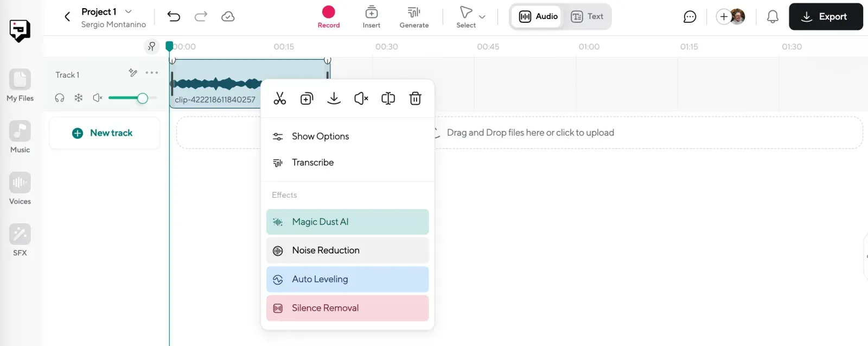Image resolution: width=868 pixels, height=346 pixels.
Task: Click the Export button
Action: pyautogui.click(x=825, y=17)
